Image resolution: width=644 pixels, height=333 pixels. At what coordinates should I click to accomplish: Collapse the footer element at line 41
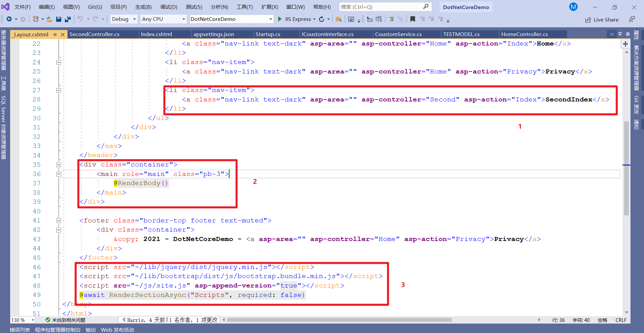[x=59, y=221]
